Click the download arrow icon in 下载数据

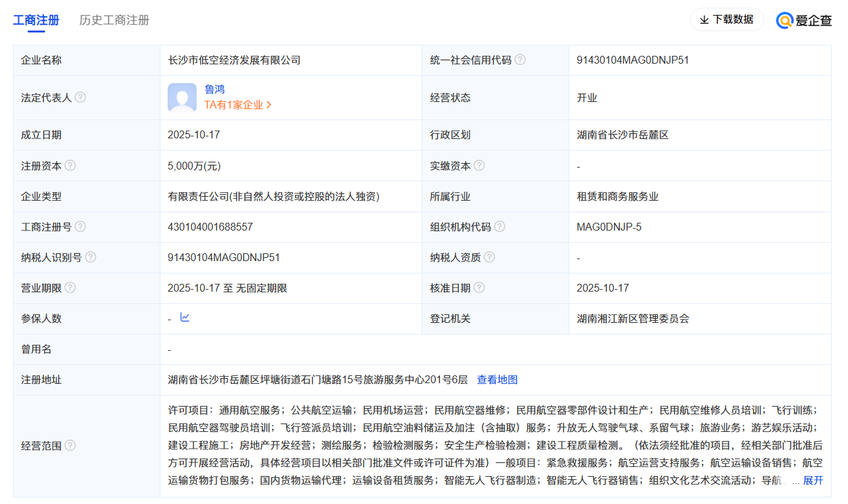(x=703, y=20)
